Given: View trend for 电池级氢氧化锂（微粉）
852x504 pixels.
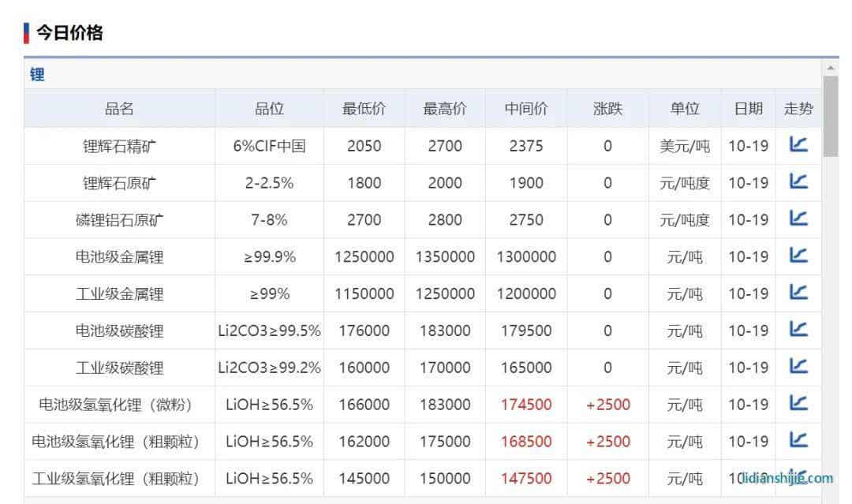Looking at the screenshot, I should click(798, 404).
